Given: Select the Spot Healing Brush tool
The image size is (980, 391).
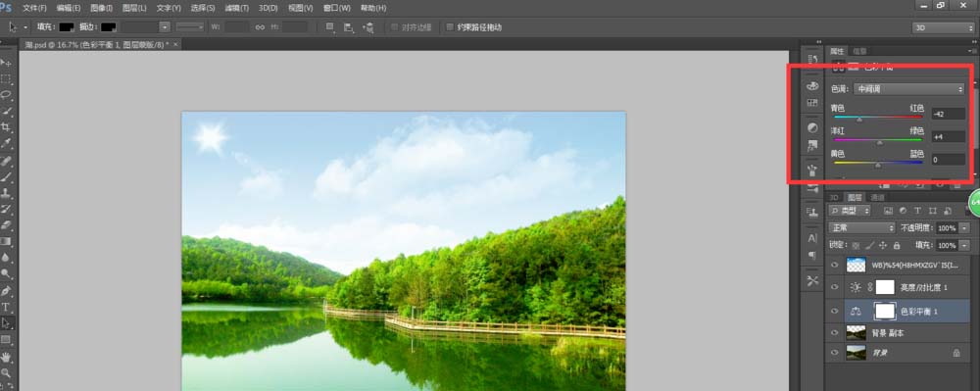Looking at the screenshot, I should [6, 161].
